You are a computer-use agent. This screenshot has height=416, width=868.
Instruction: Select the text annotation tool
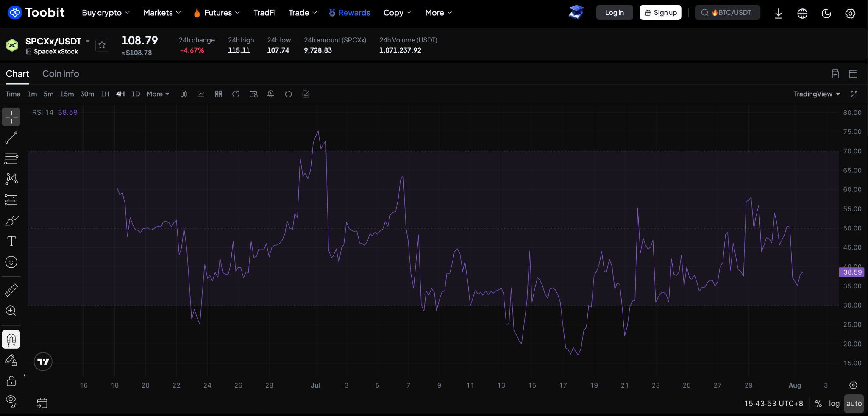11,241
